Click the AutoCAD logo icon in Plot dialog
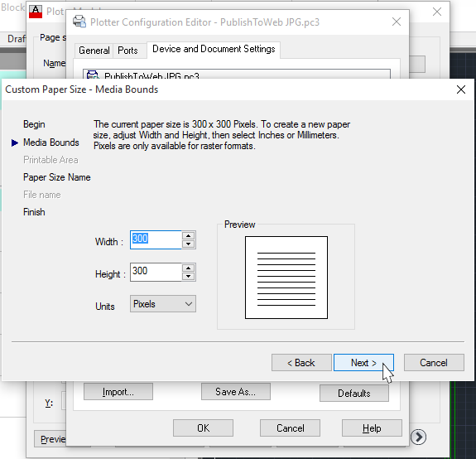The height and width of the screenshot is (459, 476). click(x=36, y=12)
